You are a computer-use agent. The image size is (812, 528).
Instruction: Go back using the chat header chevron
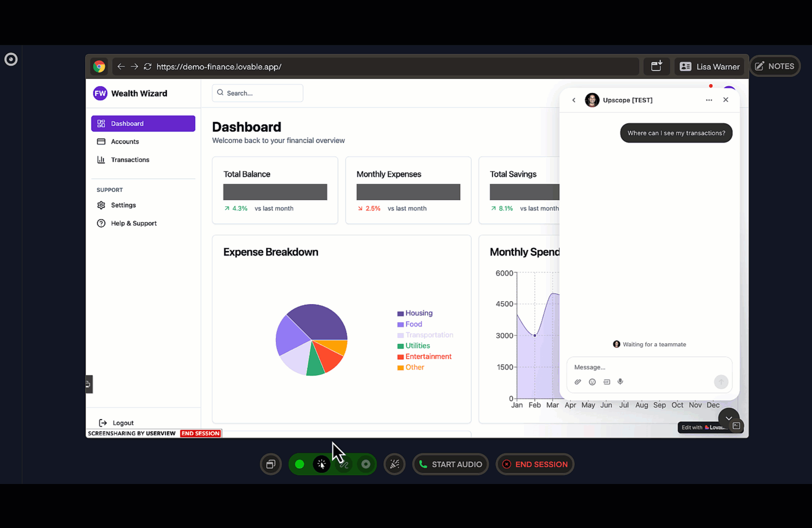574,100
